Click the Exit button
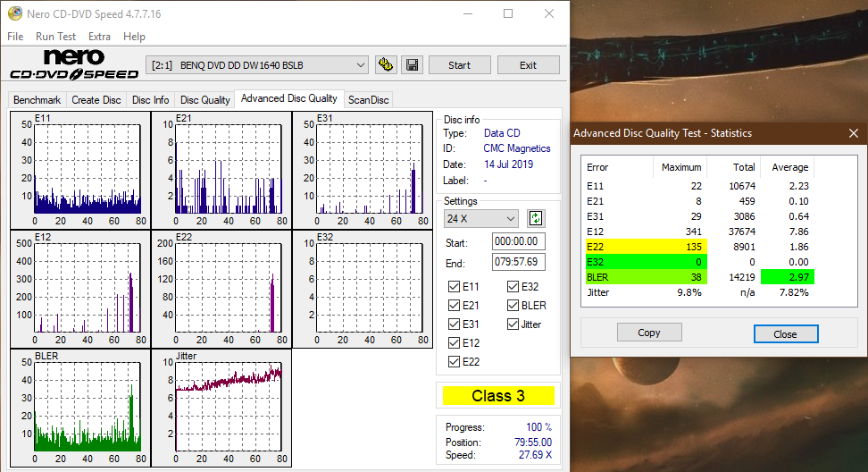Screen dimensions: 868x472 tap(528, 65)
